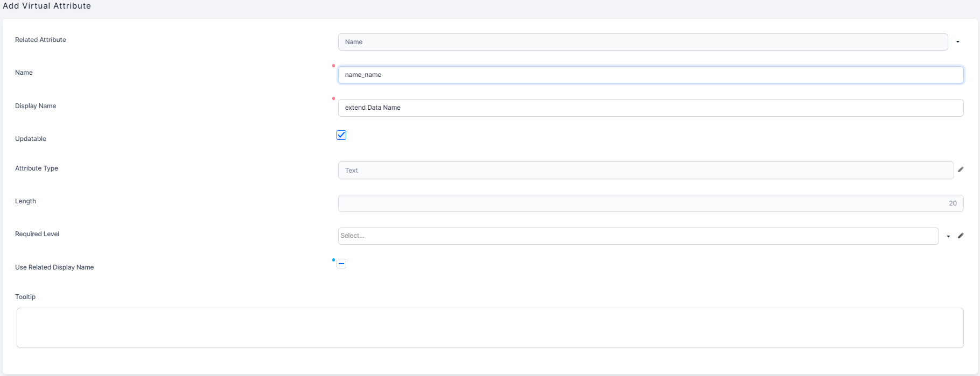Click the Attribute Type Text field
Viewport: 980px width, 376px height.
(x=646, y=171)
